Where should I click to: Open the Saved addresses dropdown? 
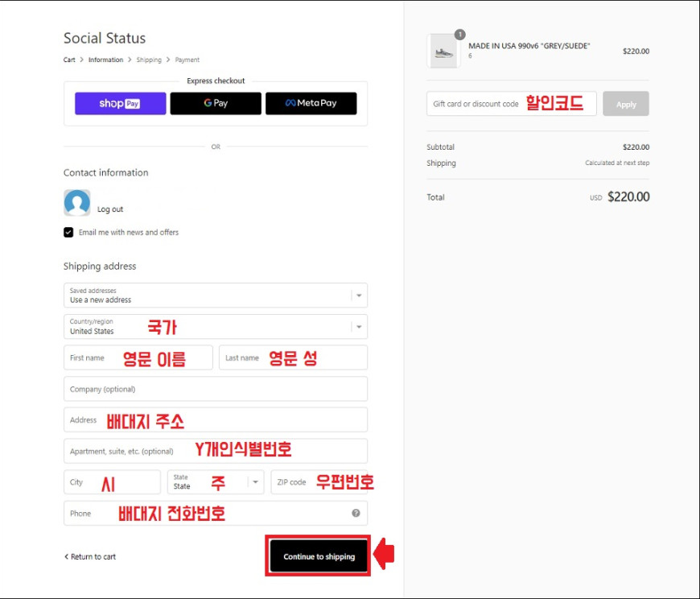point(216,295)
